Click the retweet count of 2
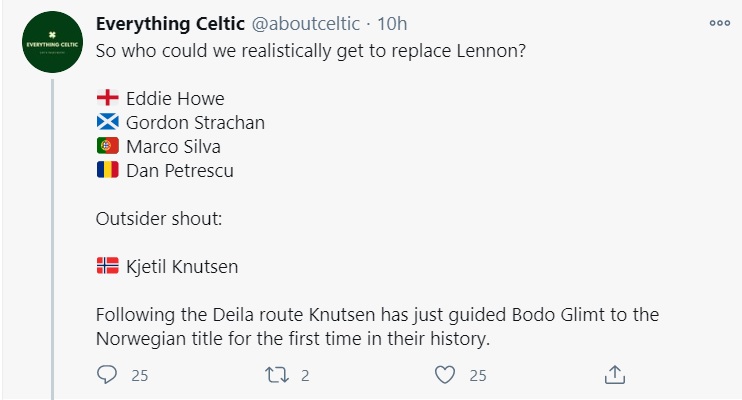 click(x=306, y=376)
